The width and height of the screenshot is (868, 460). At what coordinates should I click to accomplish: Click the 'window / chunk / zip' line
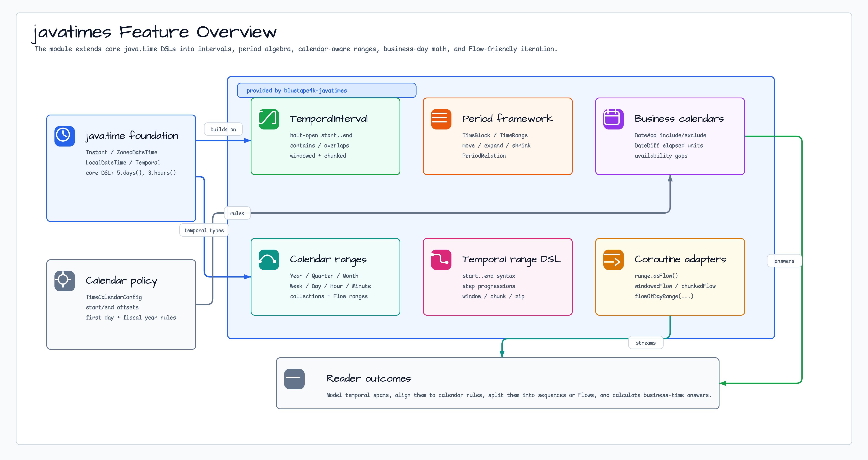click(493, 296)
